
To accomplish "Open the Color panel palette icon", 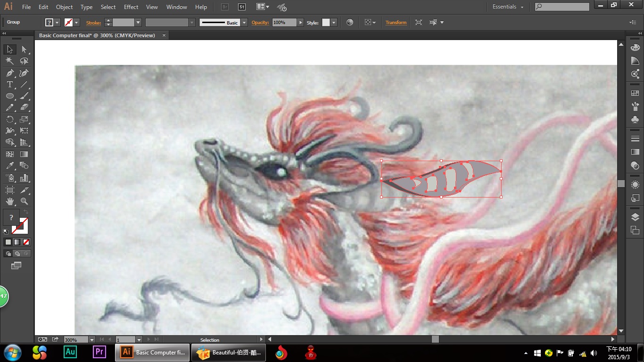I will coord(635,48).
